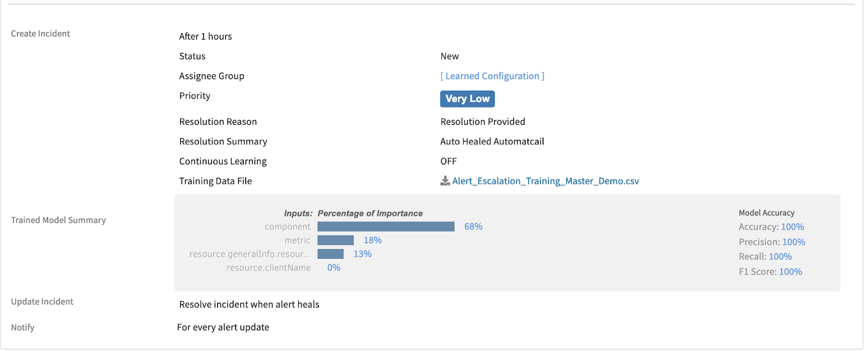
Task: Click the truncated resource.generalInfo.resour... label
Action: point(250,254)
